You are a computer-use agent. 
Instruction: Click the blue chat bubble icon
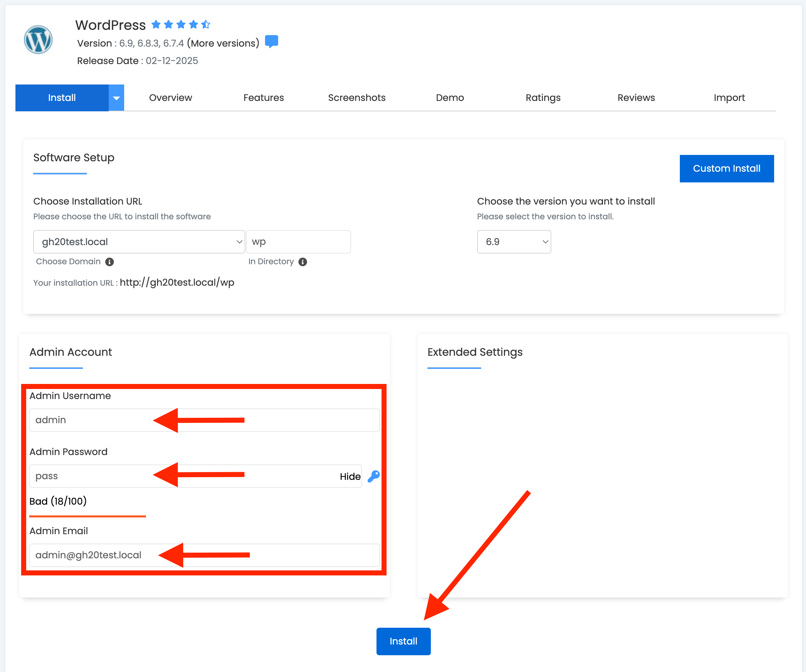tap(271, 41)
